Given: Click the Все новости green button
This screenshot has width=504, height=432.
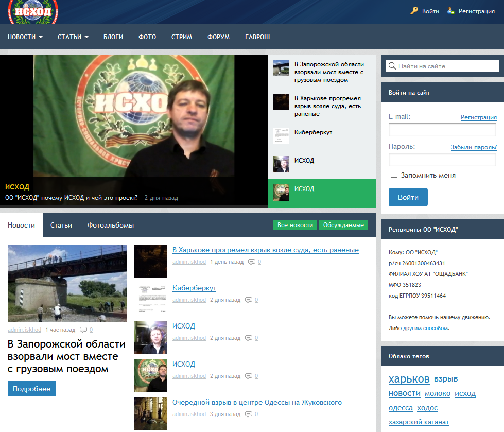Looking at the screenshot, I should click(x=295, y=225).
